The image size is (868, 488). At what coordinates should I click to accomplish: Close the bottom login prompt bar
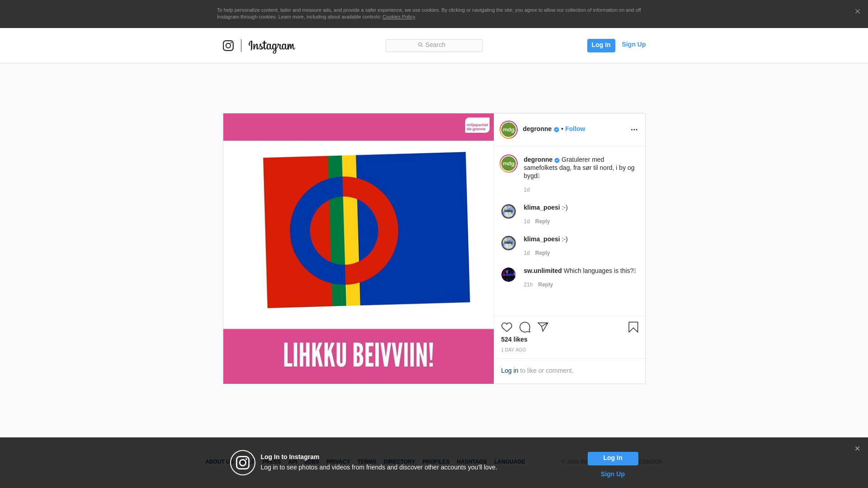point(857,449)
